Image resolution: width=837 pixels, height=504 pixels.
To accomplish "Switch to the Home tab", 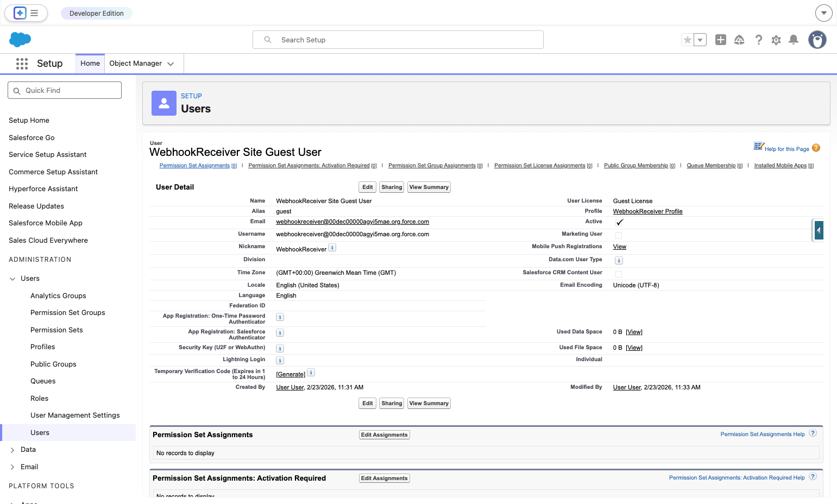I will [x=90, y=64].
